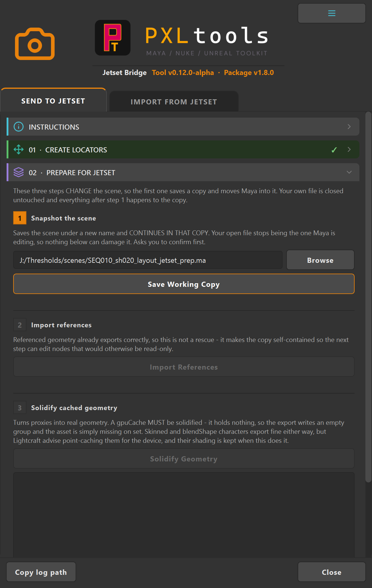Click the 'These three steps CHANGE the scene' paragraph
Image resolution: width=372 pixels, height=588 pixels.
coord(178,195)
